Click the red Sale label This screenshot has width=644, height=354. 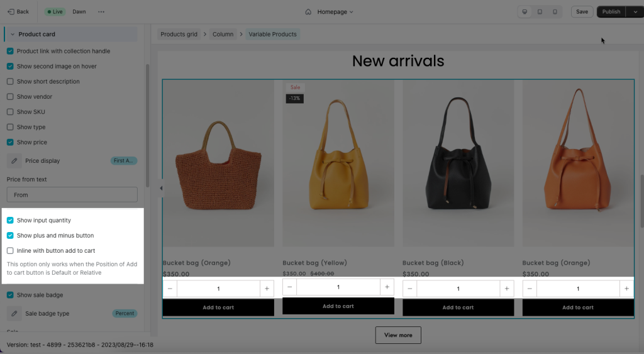point(295,87)
